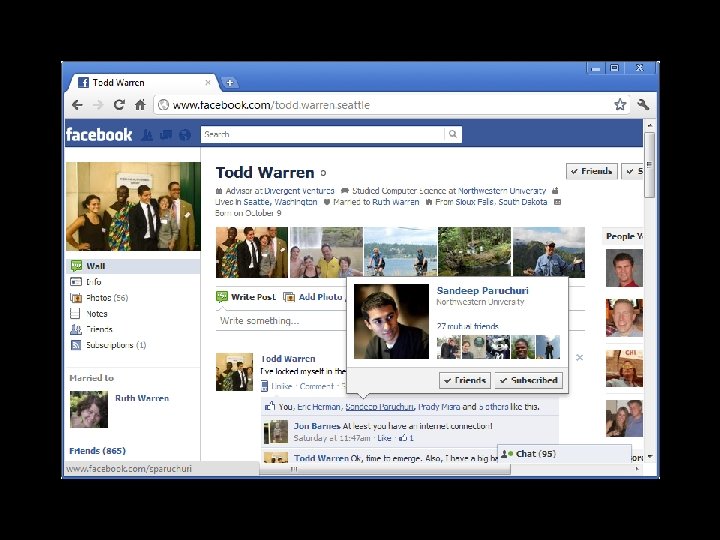Viewport: 720px width, 540px height.
Task: Toggle Friends button in Sandeep hovercard
Action: click(465, 380)
